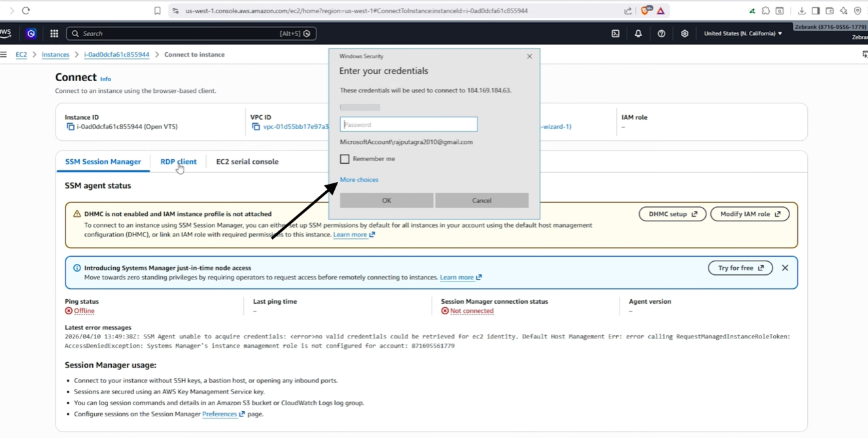Click Cancel in the Windows Security dialog

(482, 200)
